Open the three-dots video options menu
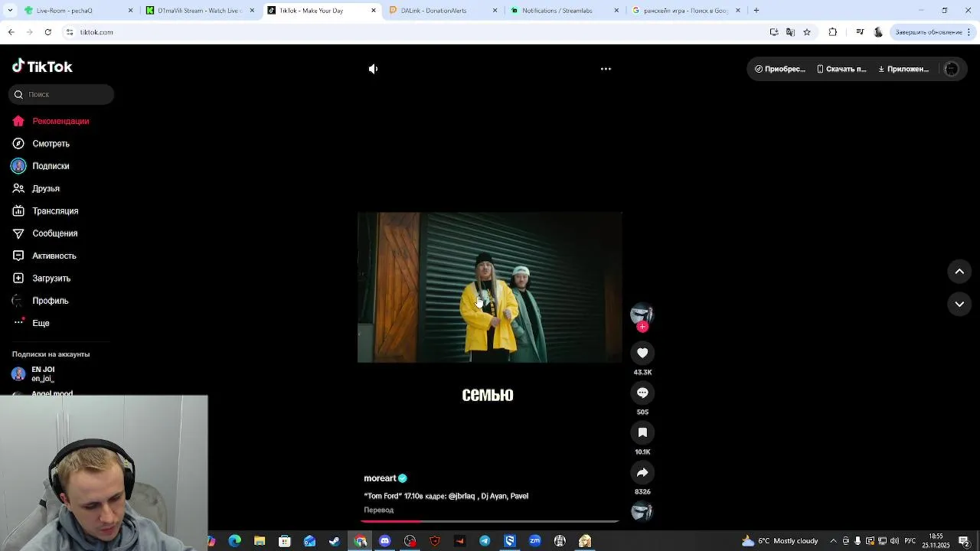Screen dimensions: 980x551 pyautogui.click(x=606, y=69)
